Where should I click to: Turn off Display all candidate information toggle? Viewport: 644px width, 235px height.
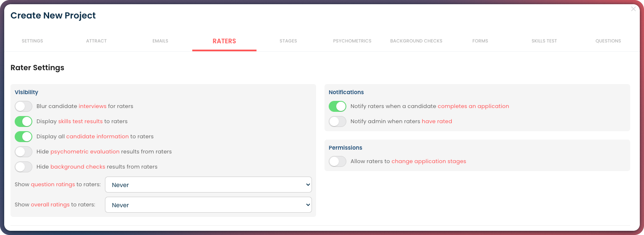click(24, 137)
